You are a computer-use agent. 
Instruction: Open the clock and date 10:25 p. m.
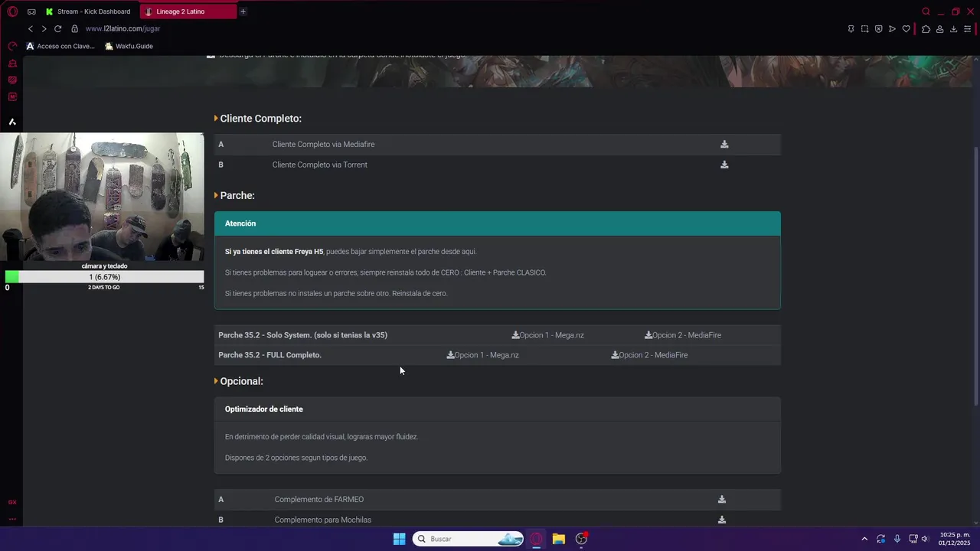point(954,539)
